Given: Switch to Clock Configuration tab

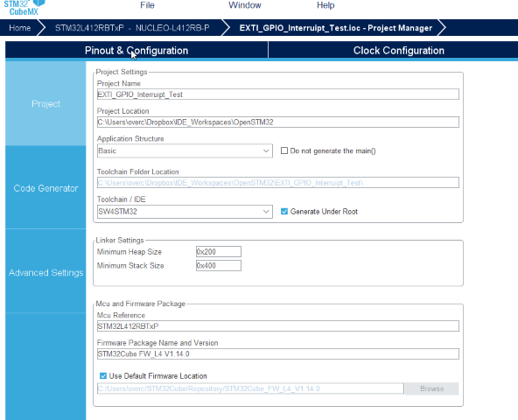Looking at the screenshot, I should tap(399, 50).
